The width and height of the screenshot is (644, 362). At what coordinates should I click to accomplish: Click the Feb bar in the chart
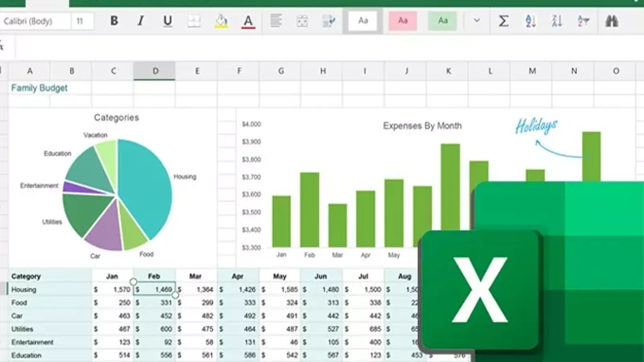pos(310,210)
